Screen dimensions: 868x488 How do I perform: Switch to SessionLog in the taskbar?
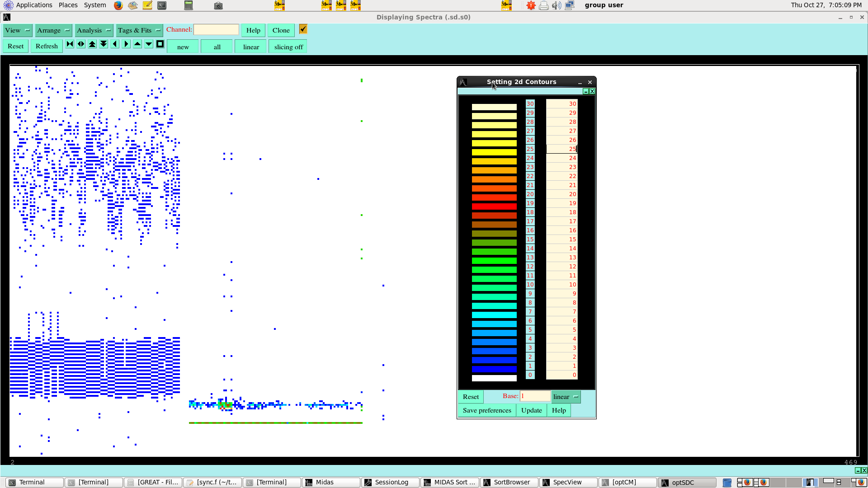coord(390,483)
